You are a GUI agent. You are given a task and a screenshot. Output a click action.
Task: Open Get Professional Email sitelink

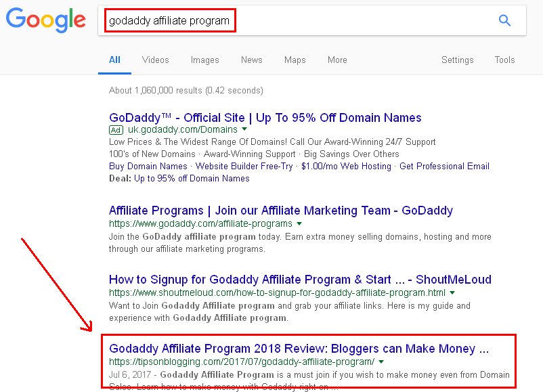(x=444, y=167)
